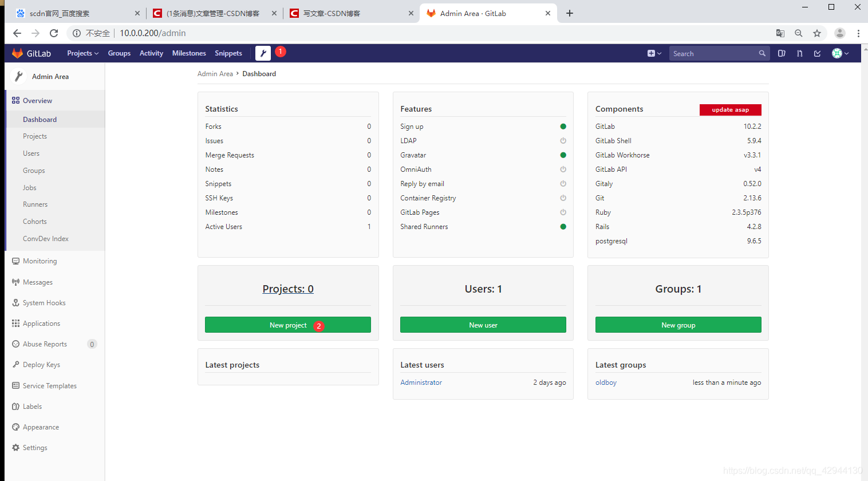Screen dimensions: 868x481
Task: Click the Labels sidebar icon
Action: click(x=15, y=407)
